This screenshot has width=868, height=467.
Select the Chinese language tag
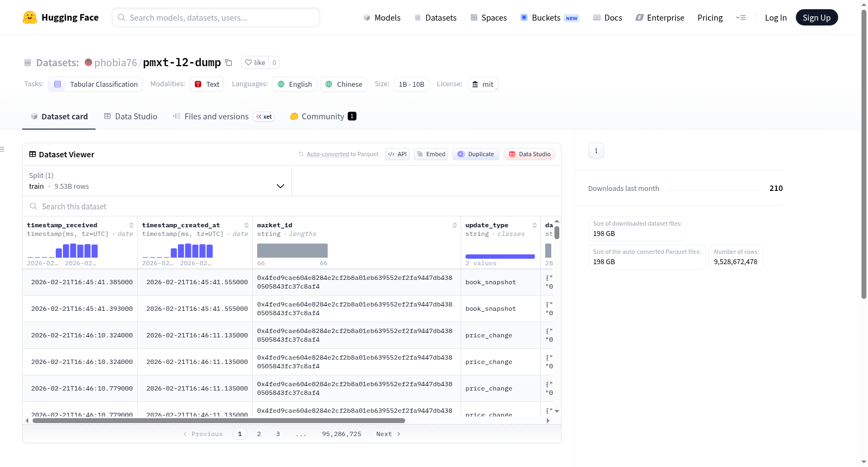click(343, 84)
